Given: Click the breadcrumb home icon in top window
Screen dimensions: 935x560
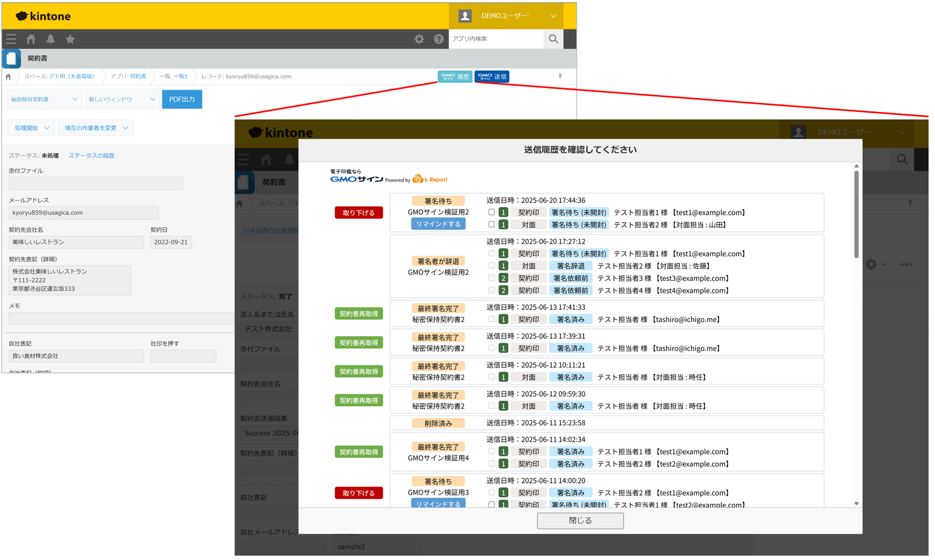Looking at the screenshot, I should (8, 77).
